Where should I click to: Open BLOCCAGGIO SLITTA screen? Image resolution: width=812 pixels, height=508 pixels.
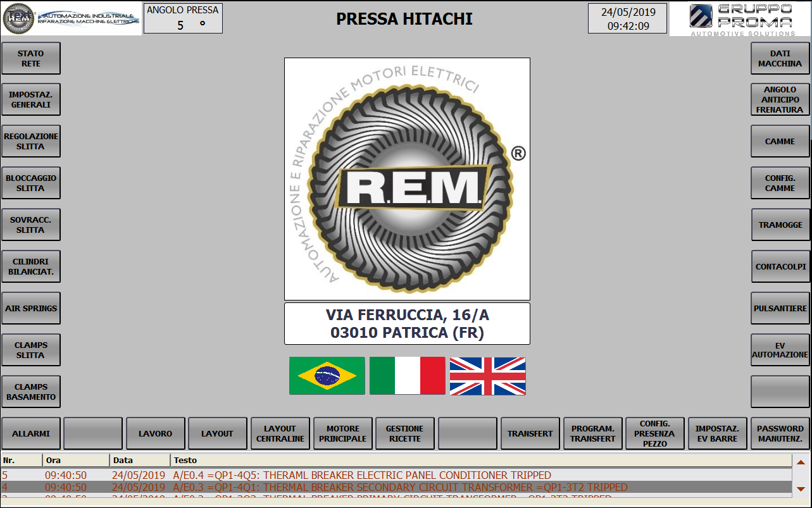tap(31, 183)
